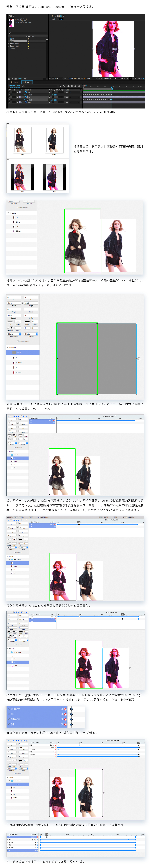Viewport: 152px width, 868px height.
Task: Click the Blur field showing 4
Action: point(18,328)
